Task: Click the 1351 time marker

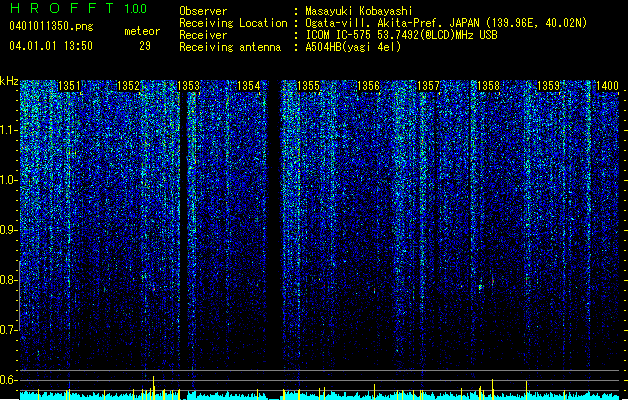Action: pos(69,86)
